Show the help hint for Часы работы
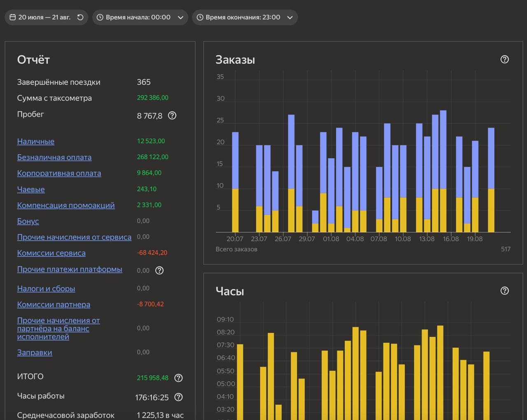Viewport: 527px width, 420px height. pos(178,397)
